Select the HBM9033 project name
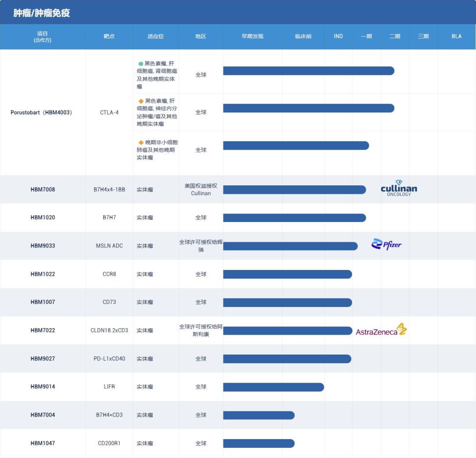 pos(43,246)
